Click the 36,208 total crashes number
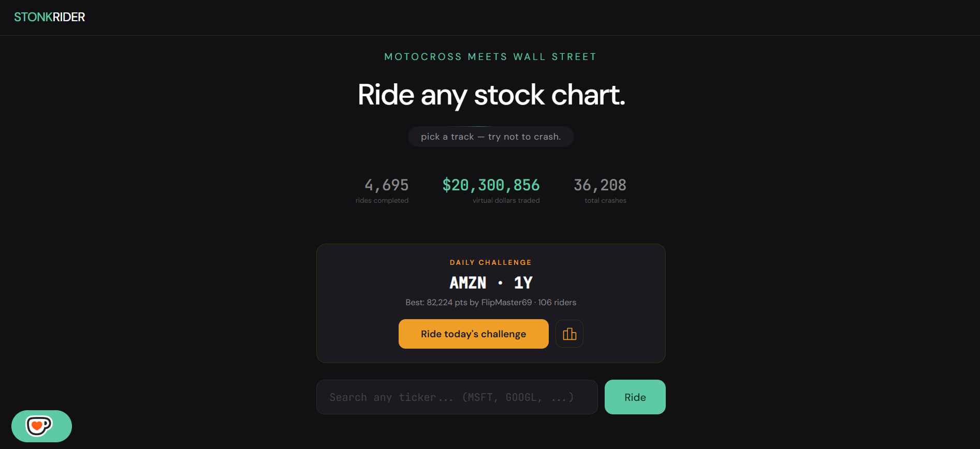This screenshot has width=980, height=449. tap(600, 185)
